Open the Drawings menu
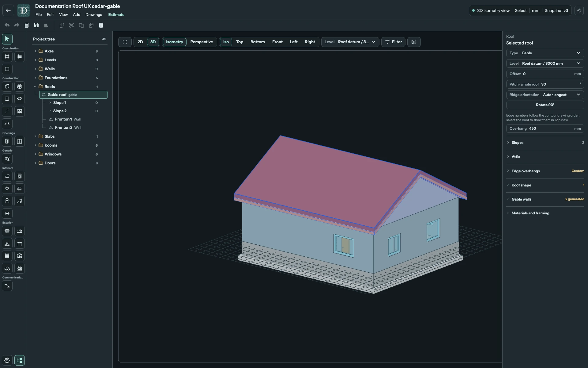Screen dimensions: 588x368 [x=93, y=15]
